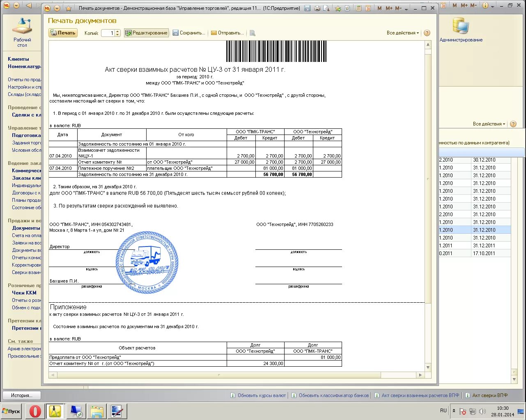The image size is (526, 420).
Task: Click the Копий copies number field
Action: point(107,33)
